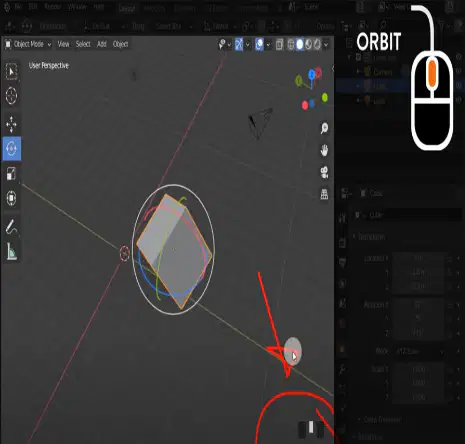The height and width of the screenshot is (444, 465).
Task: Select the Camera row in outliner
Action: (x=400, y=72)
